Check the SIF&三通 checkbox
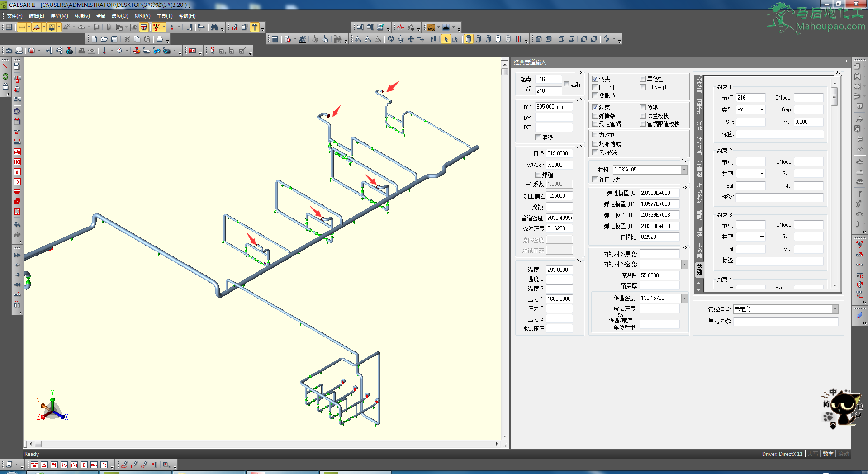868x474 pixels. [643, 87]
